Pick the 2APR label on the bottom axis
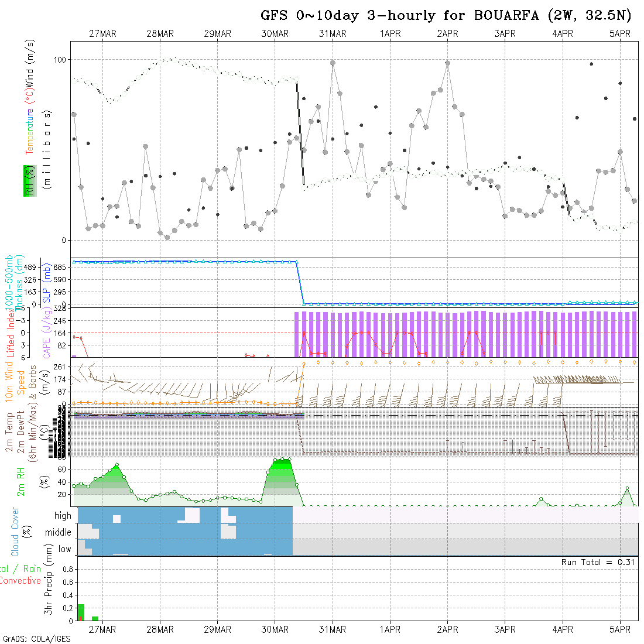The height and width of the screenshot is (644, 644). pos(447,629)
